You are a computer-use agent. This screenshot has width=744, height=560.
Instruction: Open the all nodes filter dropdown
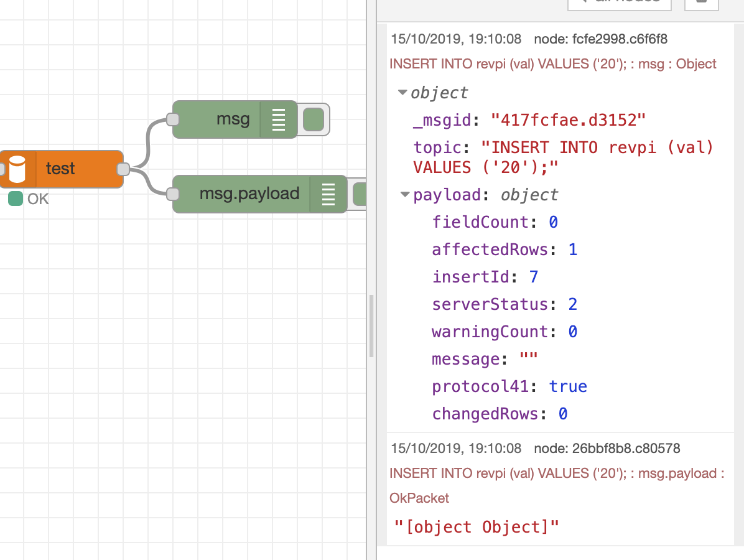pyautogui.click(x=619, y=5)
